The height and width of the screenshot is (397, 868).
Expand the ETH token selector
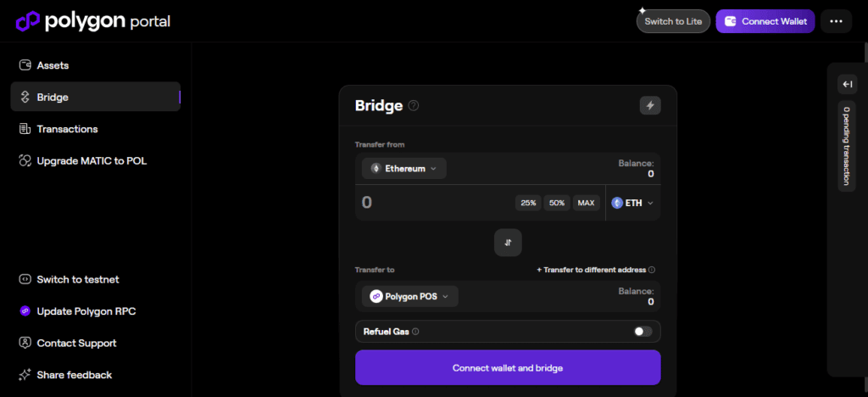click(x=632, y=203)
